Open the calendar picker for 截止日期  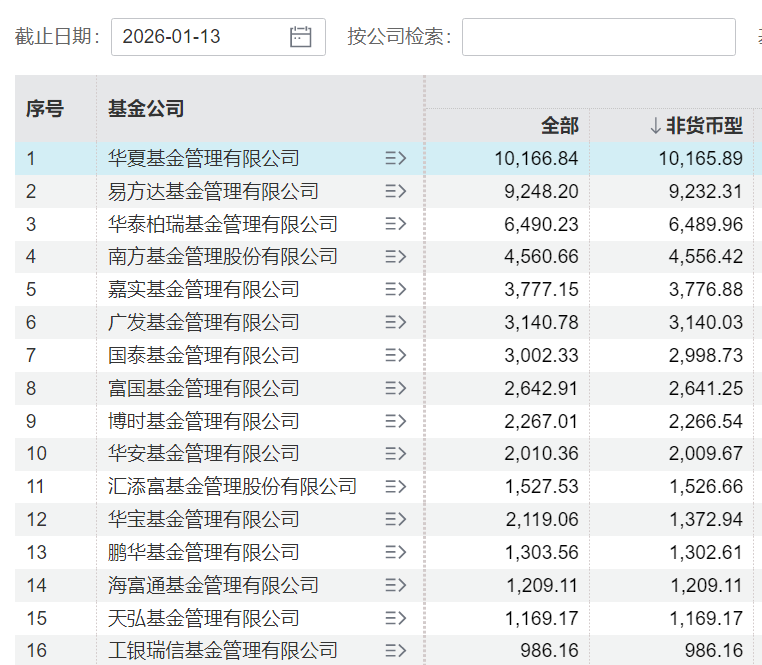(x=300, y=37)
